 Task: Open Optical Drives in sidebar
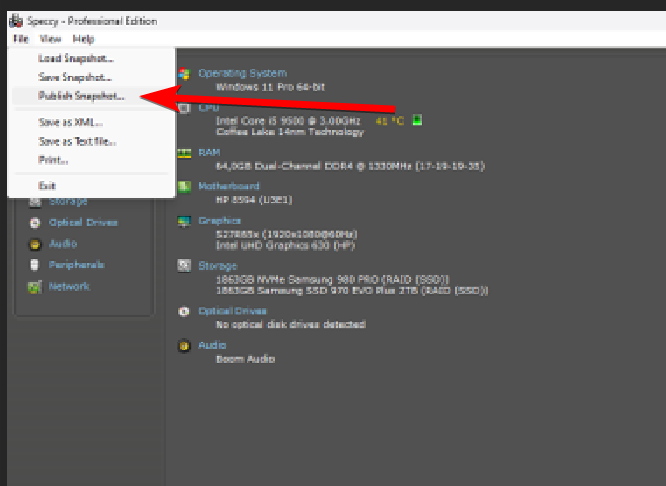click(83, 223)
